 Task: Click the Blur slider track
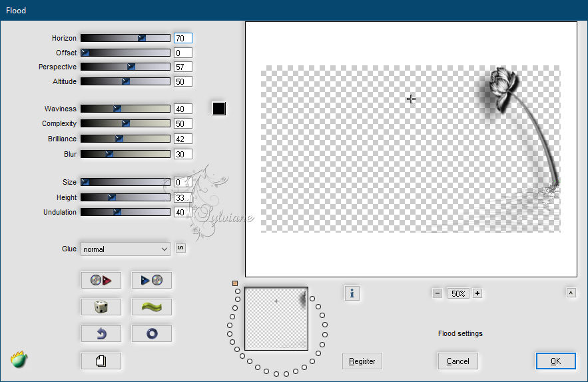[125, 154]
